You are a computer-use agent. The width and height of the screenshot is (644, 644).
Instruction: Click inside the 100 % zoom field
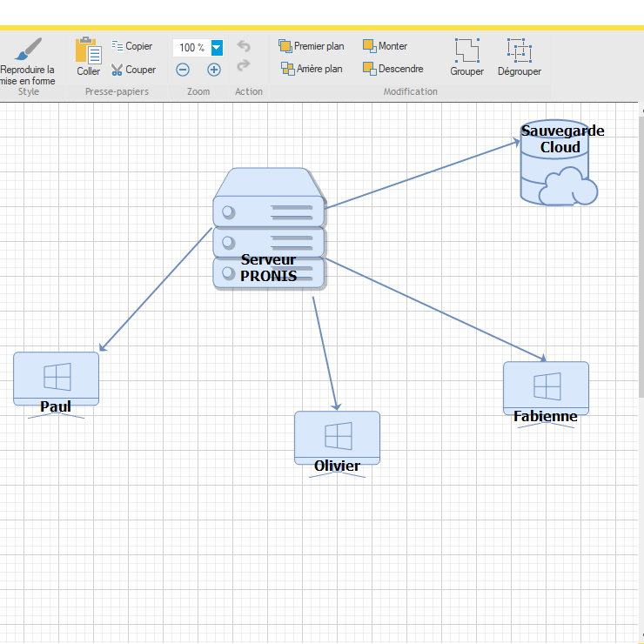(x=191, y=48)
